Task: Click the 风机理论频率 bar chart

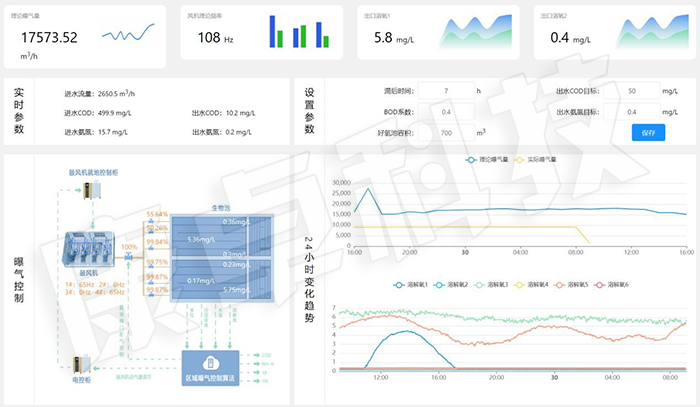Action: tap(299, 31)
